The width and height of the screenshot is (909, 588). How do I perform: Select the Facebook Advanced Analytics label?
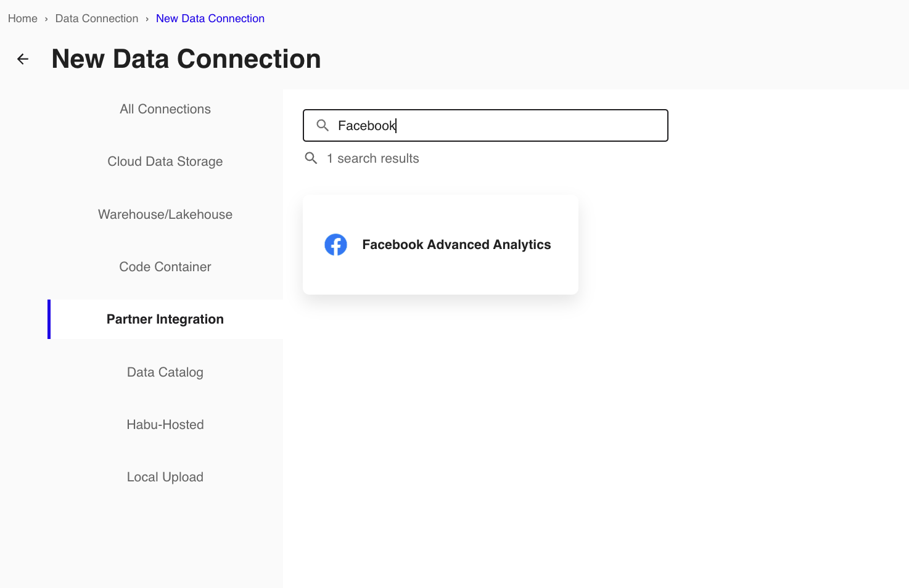pyautogui.click(x=456, y=245)
